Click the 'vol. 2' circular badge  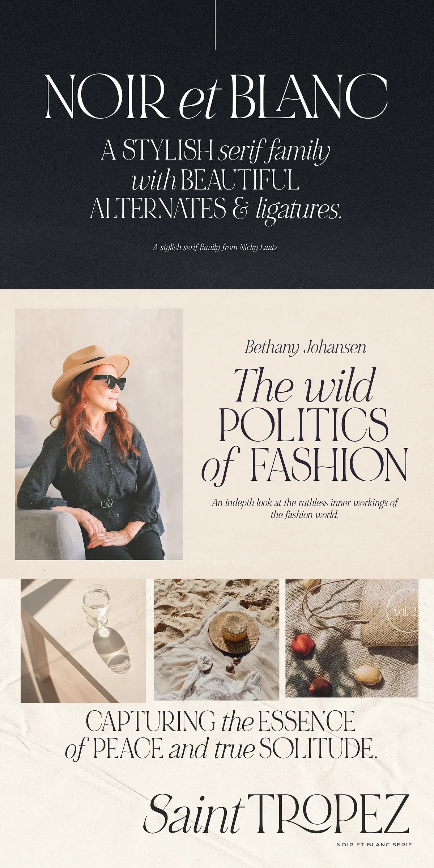[x=403, y=612]
